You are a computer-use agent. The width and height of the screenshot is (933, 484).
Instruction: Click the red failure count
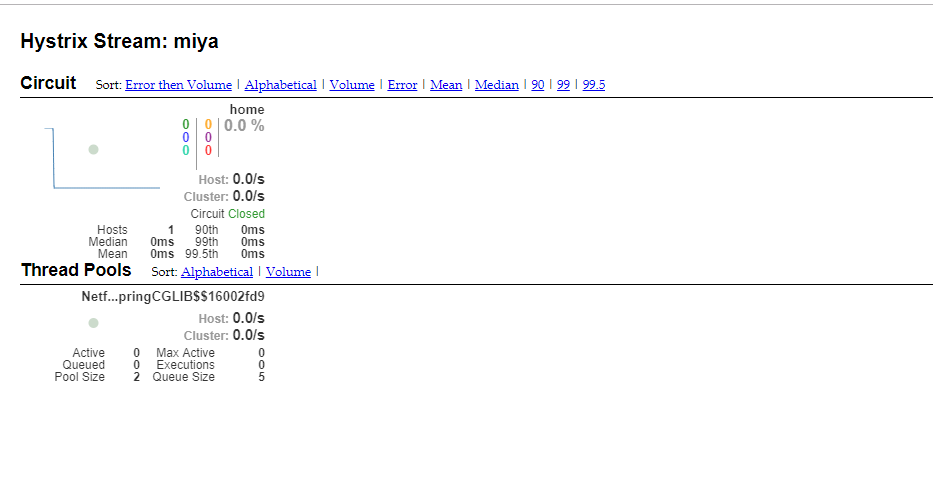208,151
